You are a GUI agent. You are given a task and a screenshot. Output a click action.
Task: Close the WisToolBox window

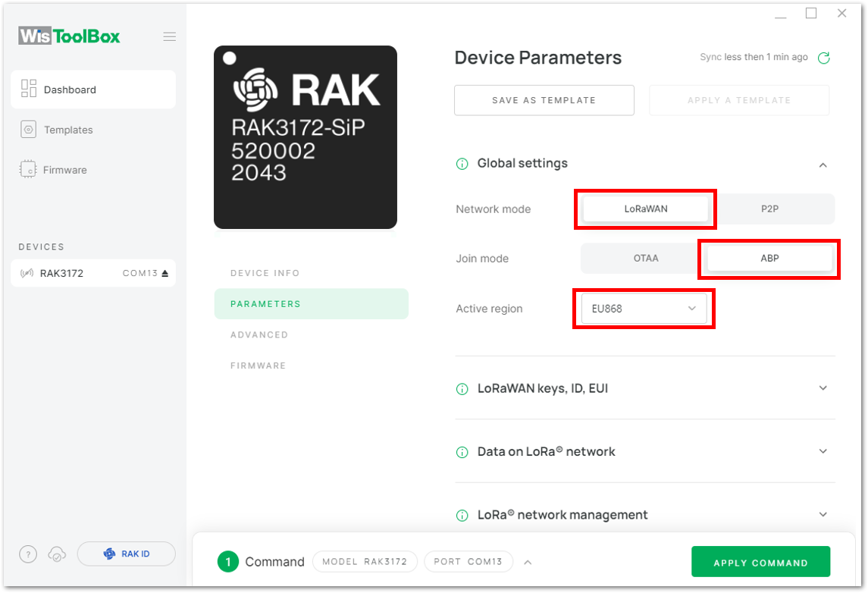click(x=842, y=14)
